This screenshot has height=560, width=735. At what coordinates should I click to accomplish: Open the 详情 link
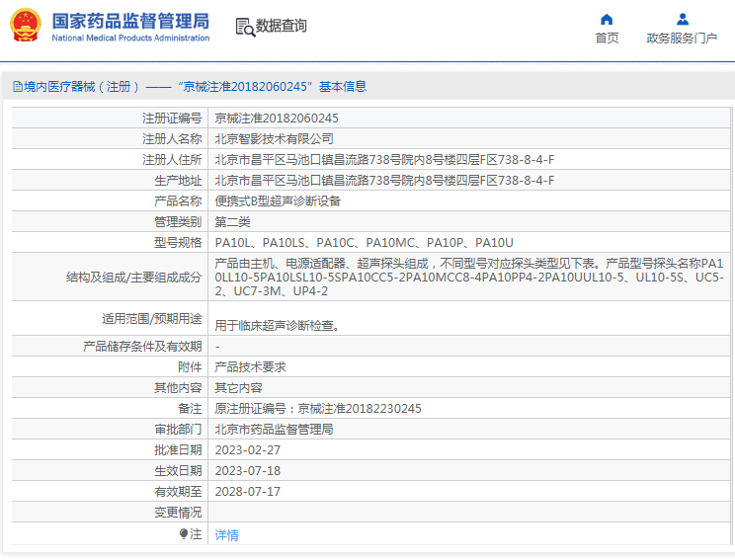(x=226, y=534)
